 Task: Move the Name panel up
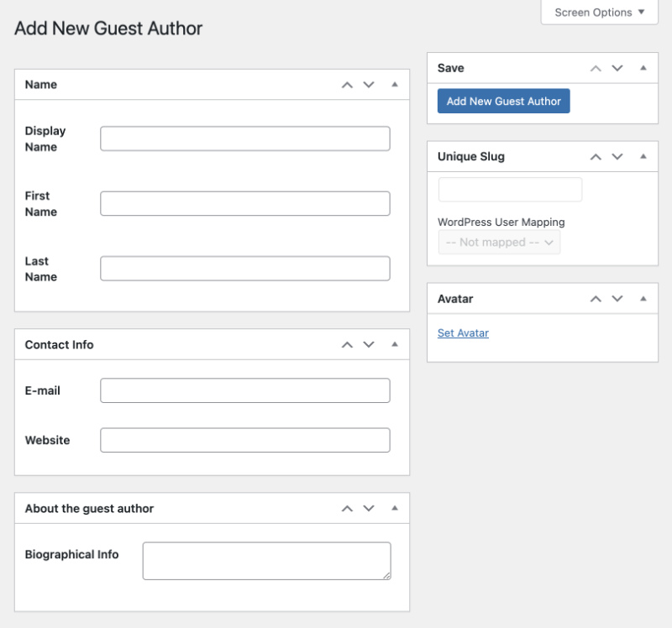point(346,85)
